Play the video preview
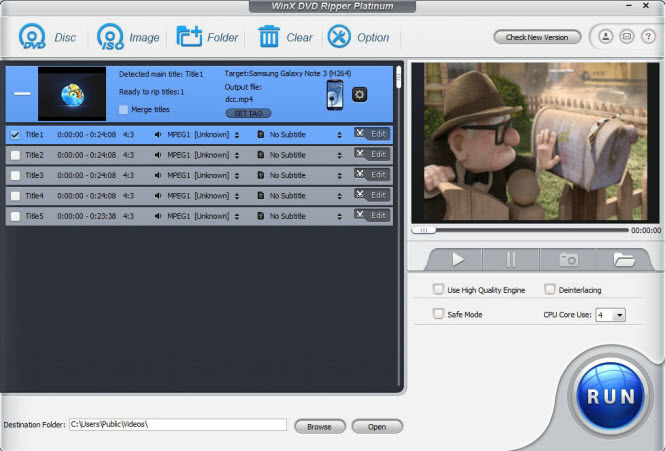Viewport: 665px width, 451px height. tap(457, 259)
